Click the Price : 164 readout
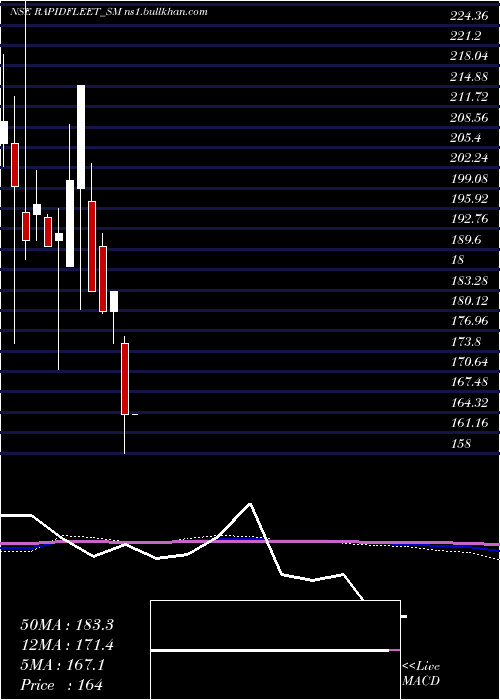500x700 pixels. [x=62, y=685]
